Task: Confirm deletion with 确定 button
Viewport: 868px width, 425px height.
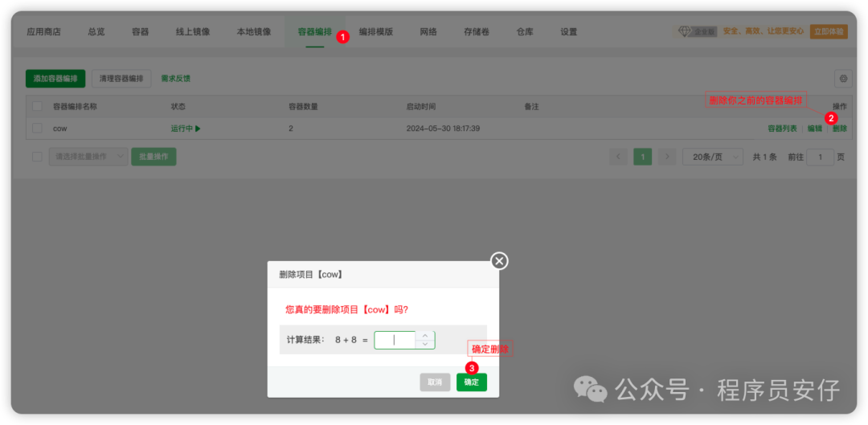Action: pos(472,382)
